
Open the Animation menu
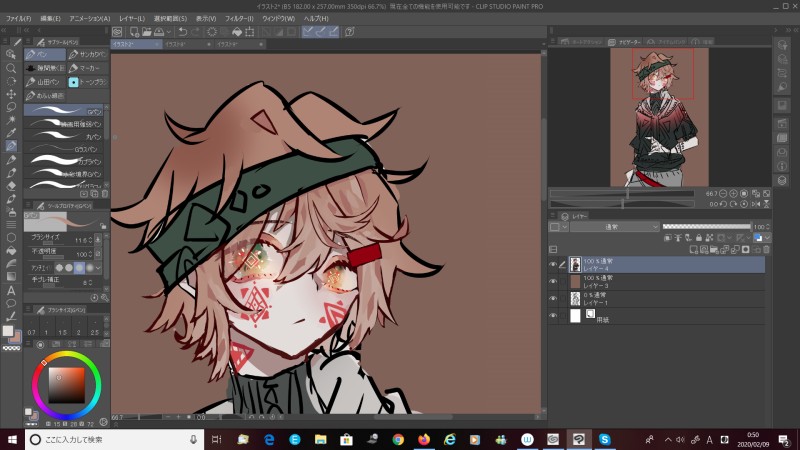90,18
